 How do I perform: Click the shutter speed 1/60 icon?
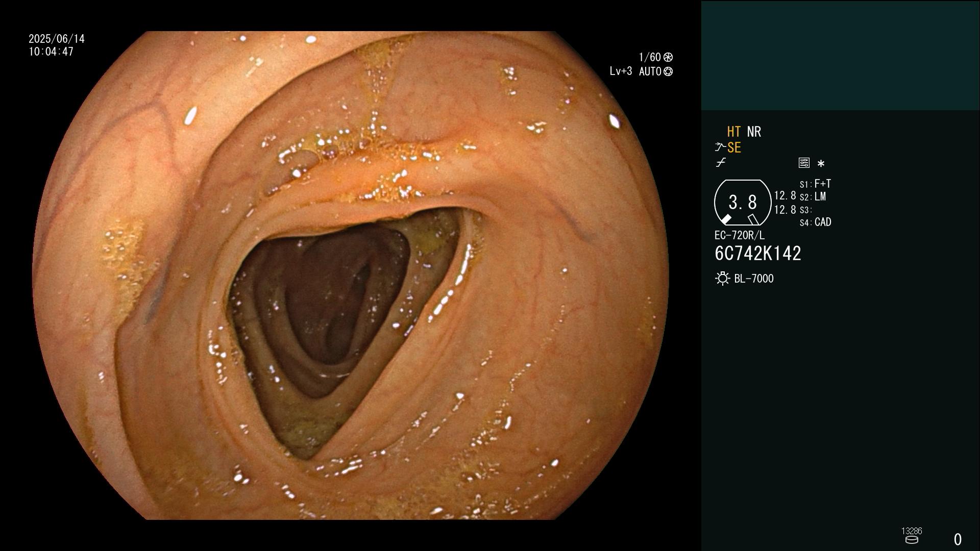668,57
